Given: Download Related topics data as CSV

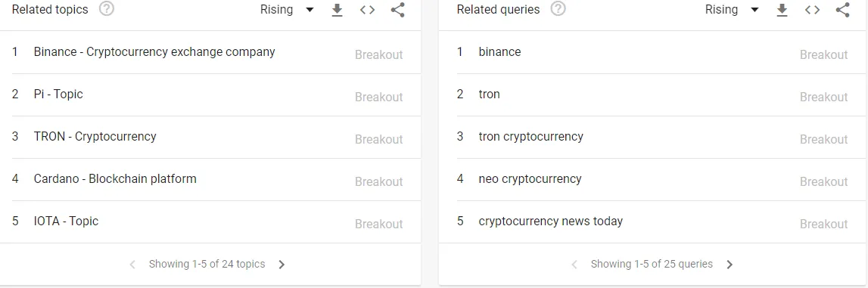Looking at the screenshot, I should (337, 10).
